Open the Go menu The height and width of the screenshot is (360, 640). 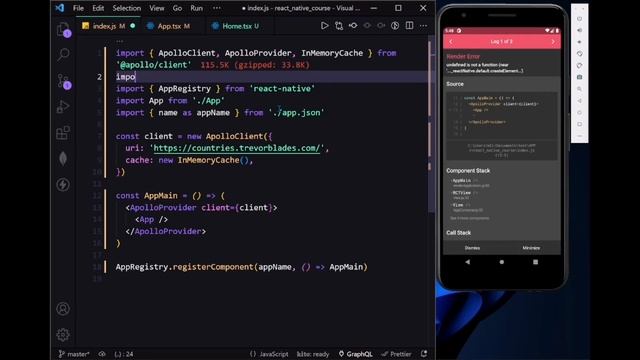pyautogui.click(x=177, y=8)
